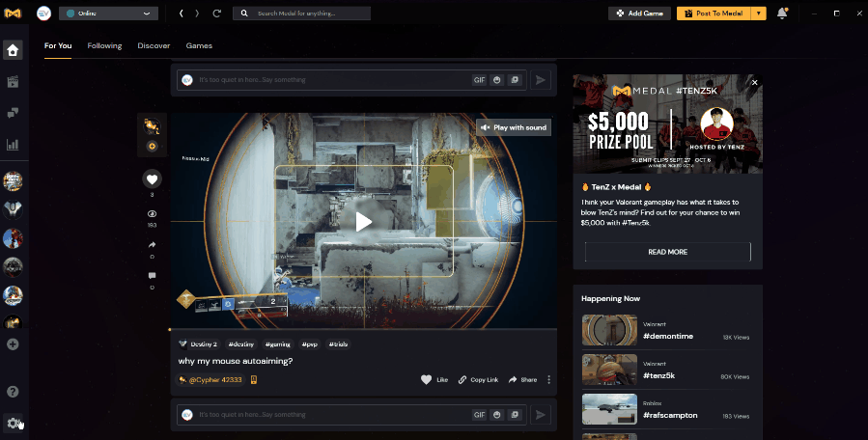Like the clip with the heart circle icon
This screenshot has height=440, width=868.
[153, 179]
